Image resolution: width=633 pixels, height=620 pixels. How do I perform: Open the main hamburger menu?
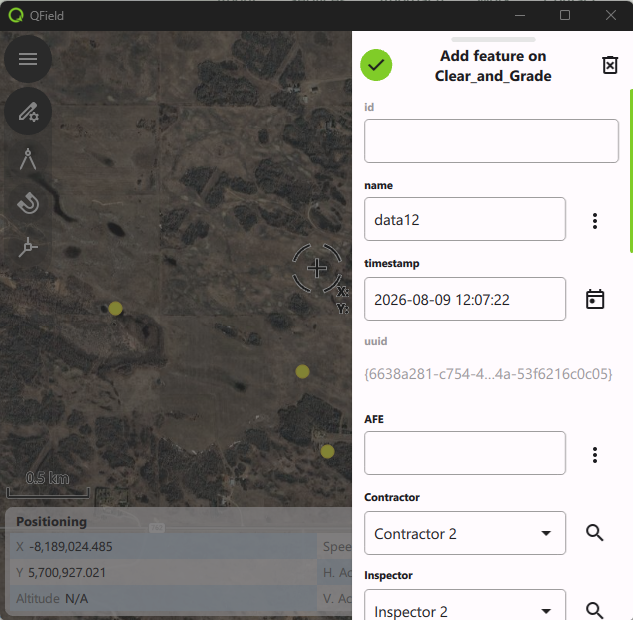pos(28,59)
